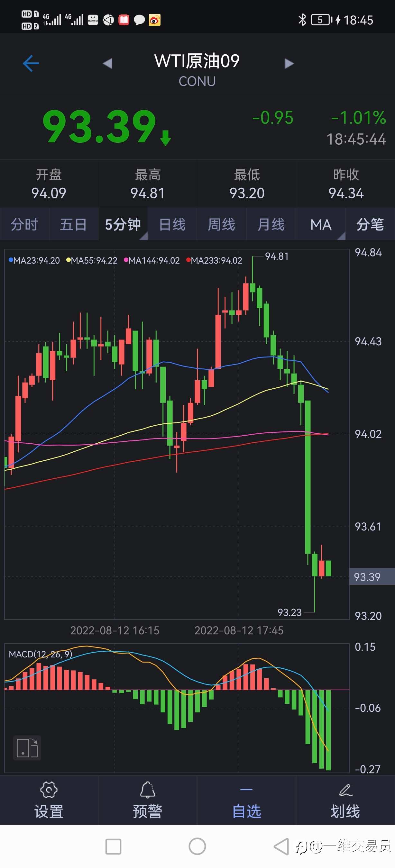Switch to previous contract with left triangle
395x868 pixels.
[107, 63]
